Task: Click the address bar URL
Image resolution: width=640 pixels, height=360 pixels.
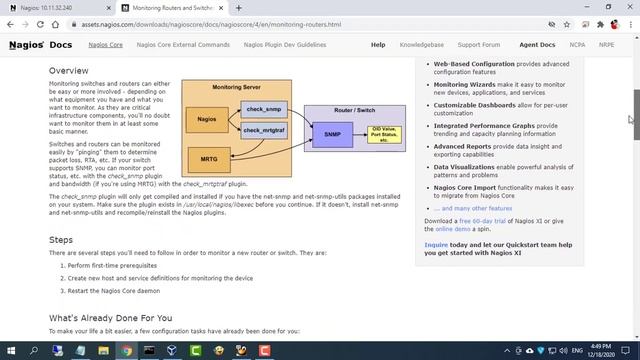Action: click(211, 24)
